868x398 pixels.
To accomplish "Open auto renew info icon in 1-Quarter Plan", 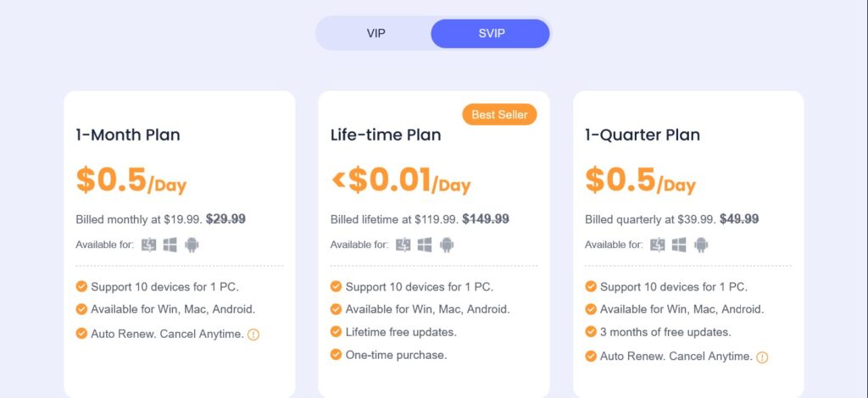I will (x=762, y=357).
